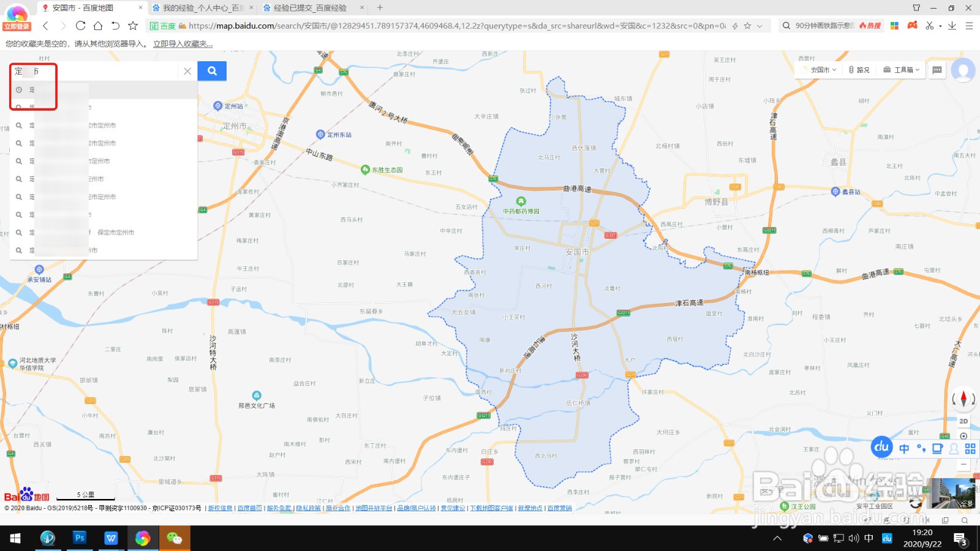Screen dimensions: 980x551
Task: Open the 隐私政策 footer link
Action: [309, 508]
